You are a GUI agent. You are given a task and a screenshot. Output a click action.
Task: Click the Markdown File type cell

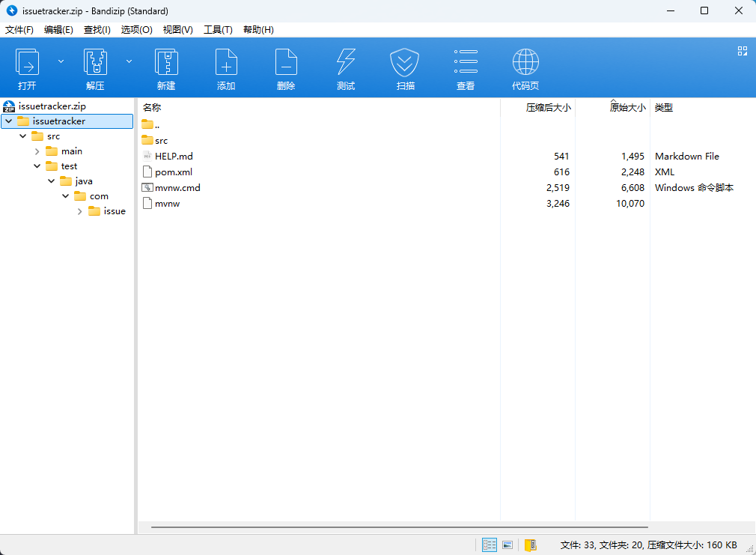click(x=686, y=156)
